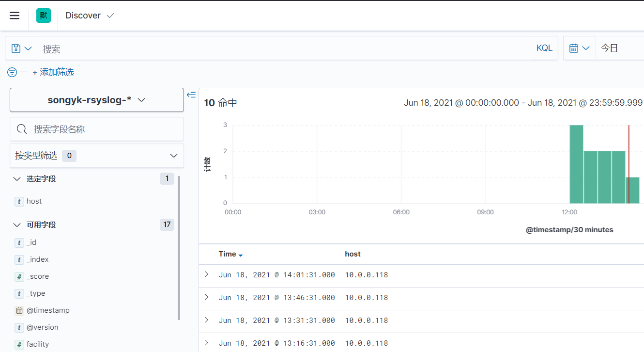Select the _type field
The height and width of the screenshot is (352, 644).
36,293
